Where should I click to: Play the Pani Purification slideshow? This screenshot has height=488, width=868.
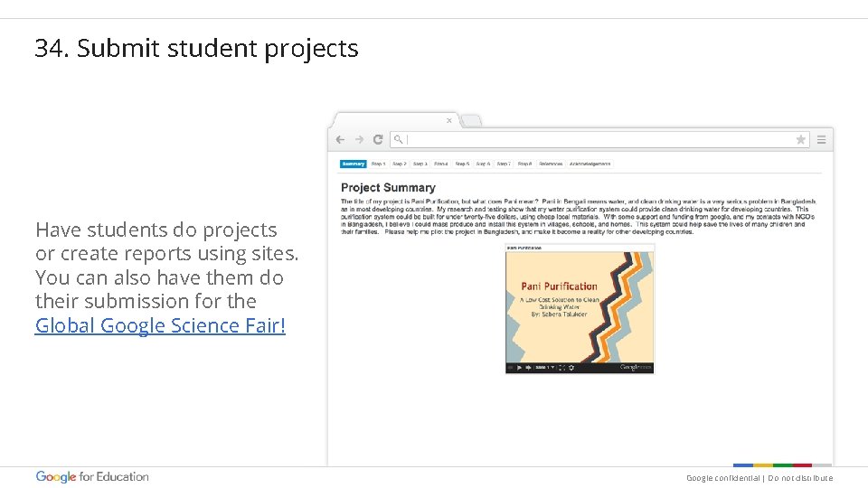[519, 368]
